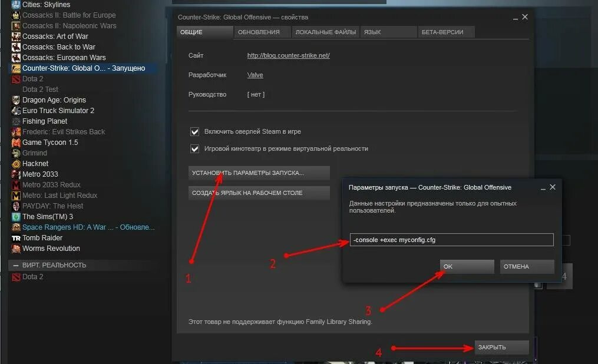Click the ОТМЕНА button

(x=527, y=266)
